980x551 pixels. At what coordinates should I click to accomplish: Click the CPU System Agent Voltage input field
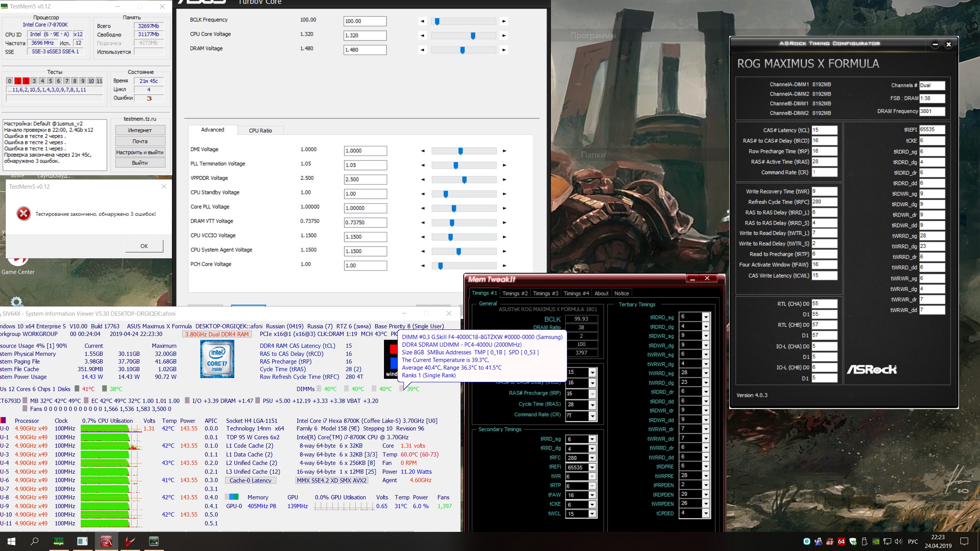pyautogui.click(x=365, y=251)
